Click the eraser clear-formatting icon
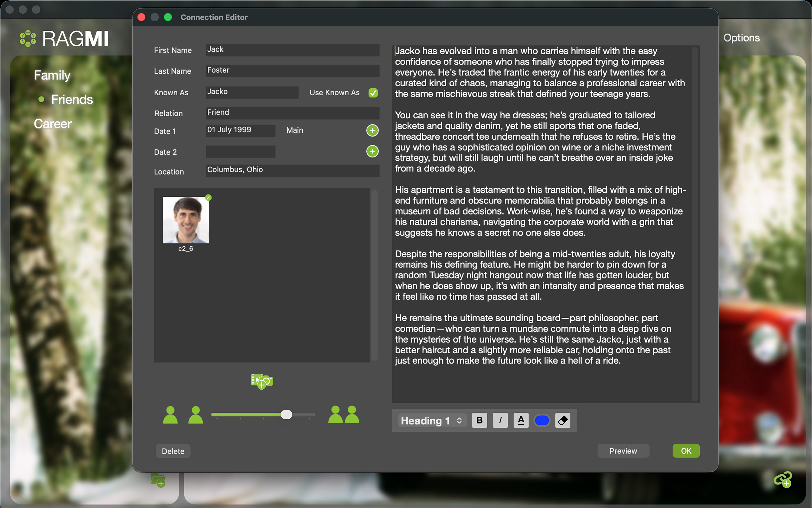This screenshot has width=812, height=508. tap(563, 420)
